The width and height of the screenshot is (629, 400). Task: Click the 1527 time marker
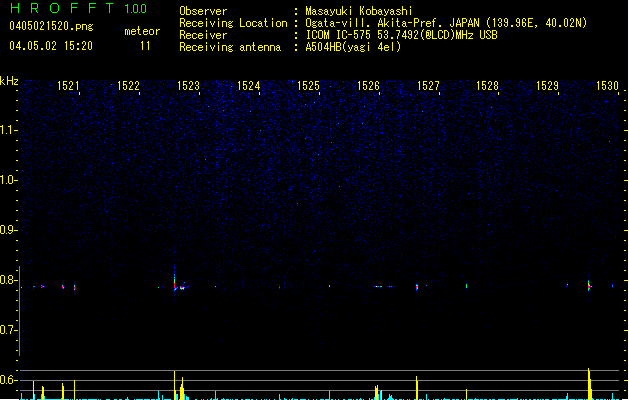(x=428, y=86)
